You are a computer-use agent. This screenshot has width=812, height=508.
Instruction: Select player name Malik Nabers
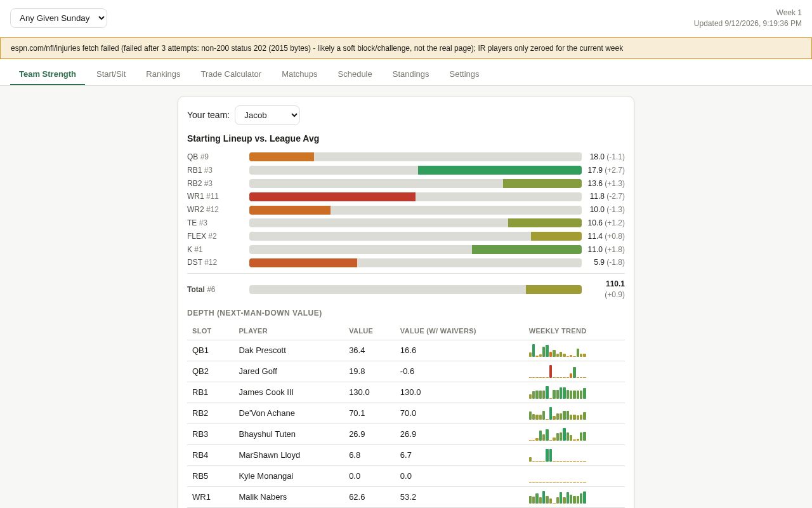(263, 497)
